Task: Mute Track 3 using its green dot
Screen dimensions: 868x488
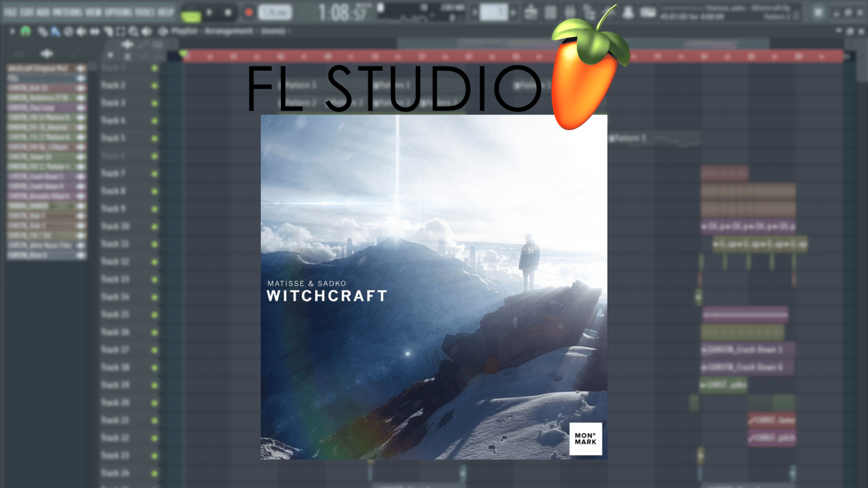Action: 155,103
